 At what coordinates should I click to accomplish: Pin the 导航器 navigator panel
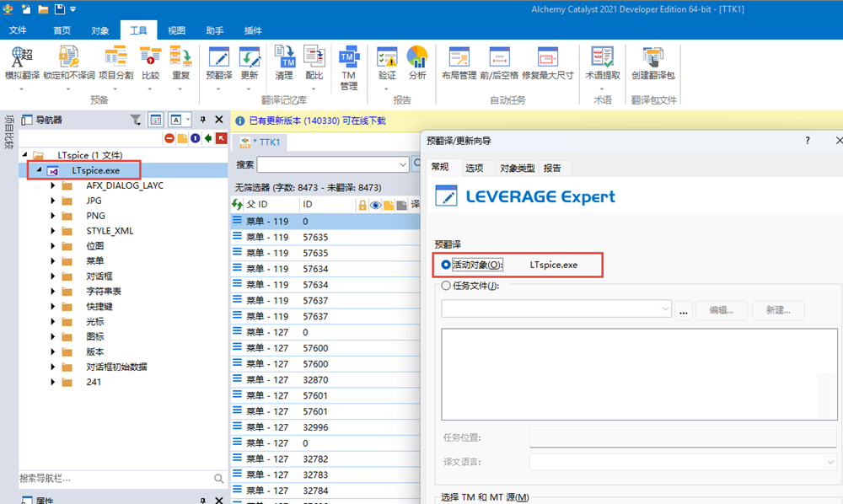click(202, 120)
